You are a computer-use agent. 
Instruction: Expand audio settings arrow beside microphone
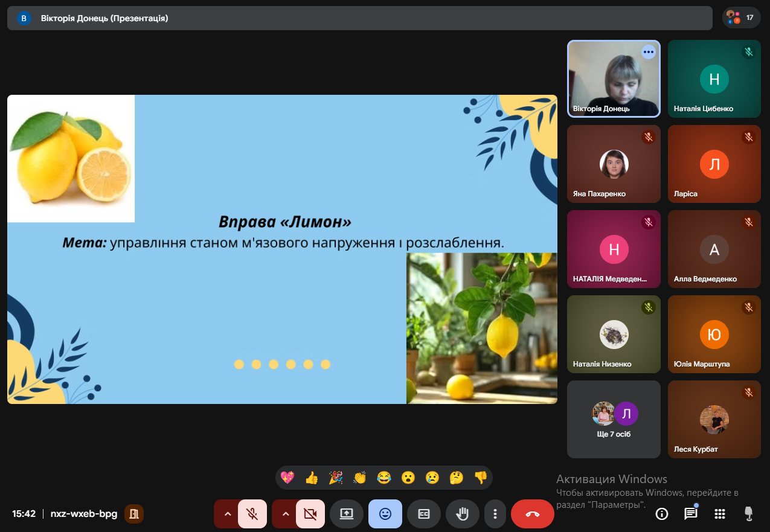pyautogui.click(x=227, y=514)
